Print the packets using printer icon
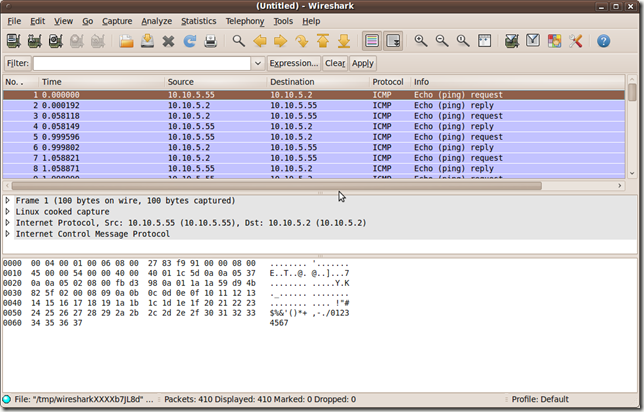 coord(210,41)
